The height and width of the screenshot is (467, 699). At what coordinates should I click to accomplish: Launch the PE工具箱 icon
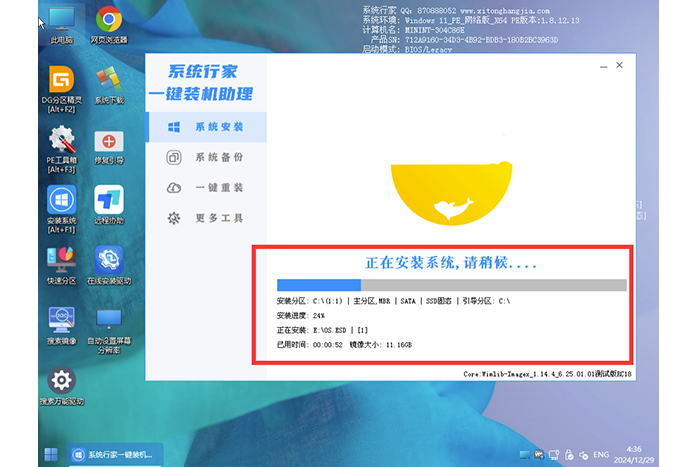(x=62, y=150)
